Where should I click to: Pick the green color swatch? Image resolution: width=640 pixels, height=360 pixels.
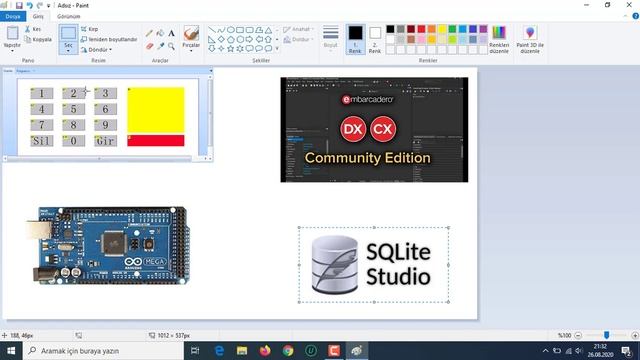[x=452, y=29]
